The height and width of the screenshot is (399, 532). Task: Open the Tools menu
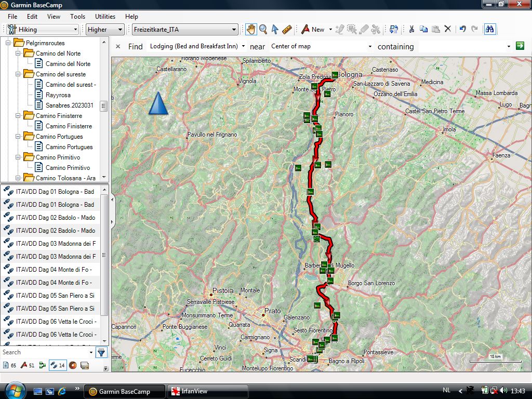[77, 17]
